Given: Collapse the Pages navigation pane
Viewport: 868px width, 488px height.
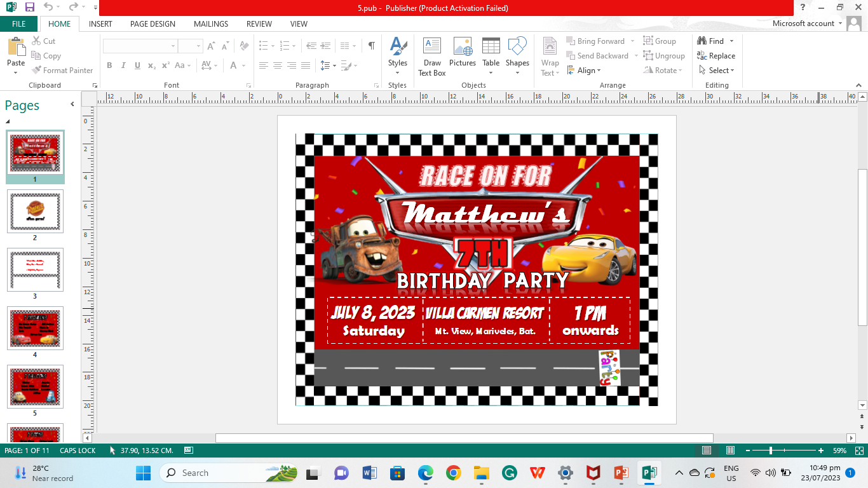Looking at the screenshot, I should [72, 104].
